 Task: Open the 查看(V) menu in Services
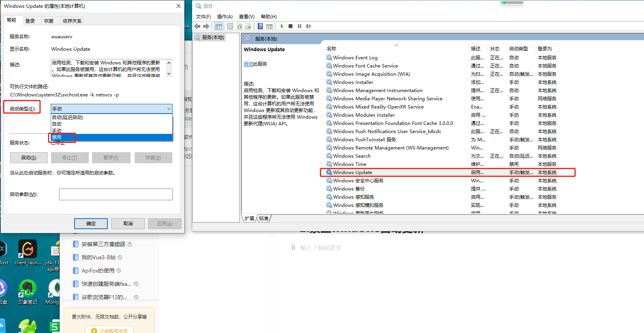[246, 16]
